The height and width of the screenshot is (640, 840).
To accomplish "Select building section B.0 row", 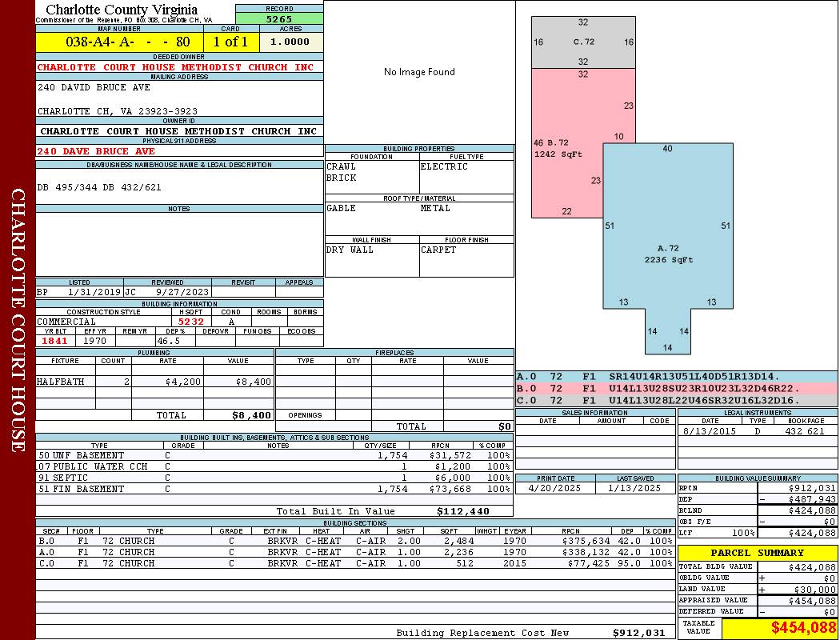I will [x=355, y=541].
